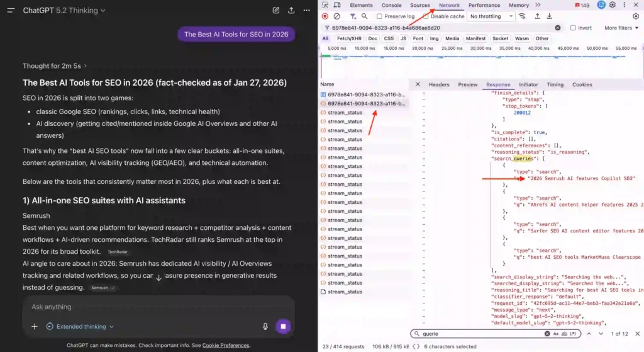Open DevTools settings gear at top

[x=613, y=5]
